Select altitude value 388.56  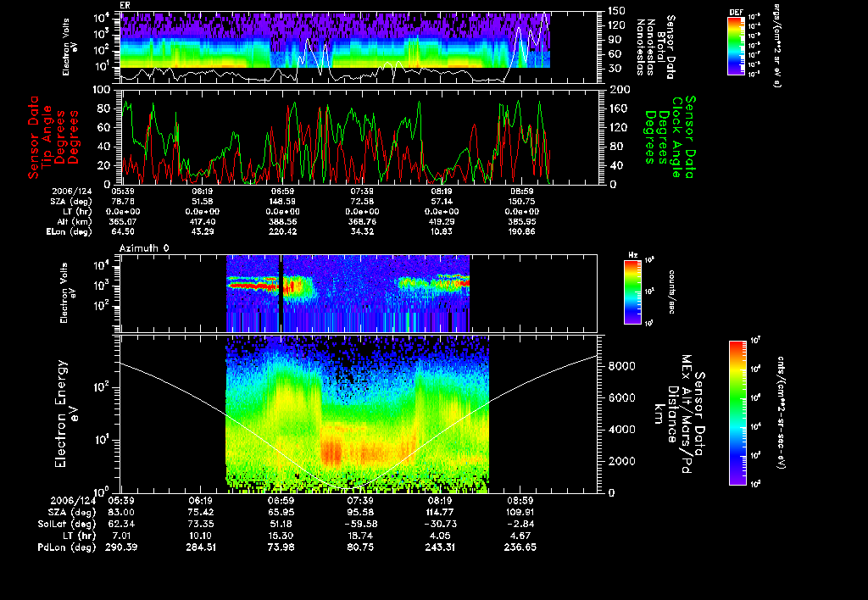pos(282,221)
